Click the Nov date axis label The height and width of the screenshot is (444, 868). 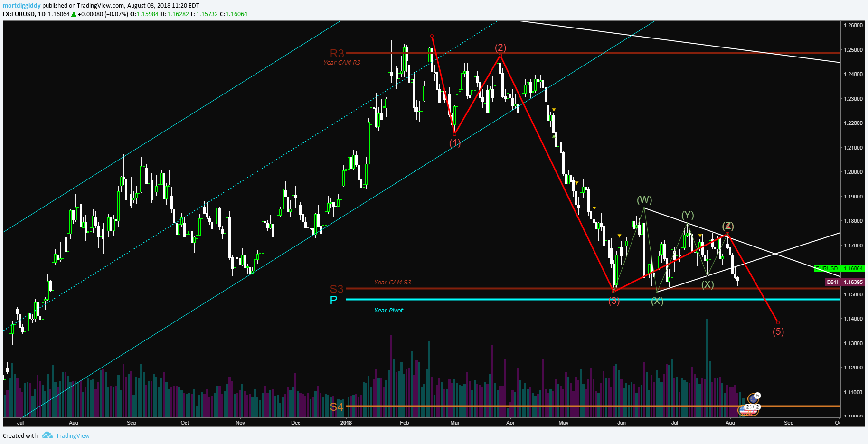[x=240, y=423]
